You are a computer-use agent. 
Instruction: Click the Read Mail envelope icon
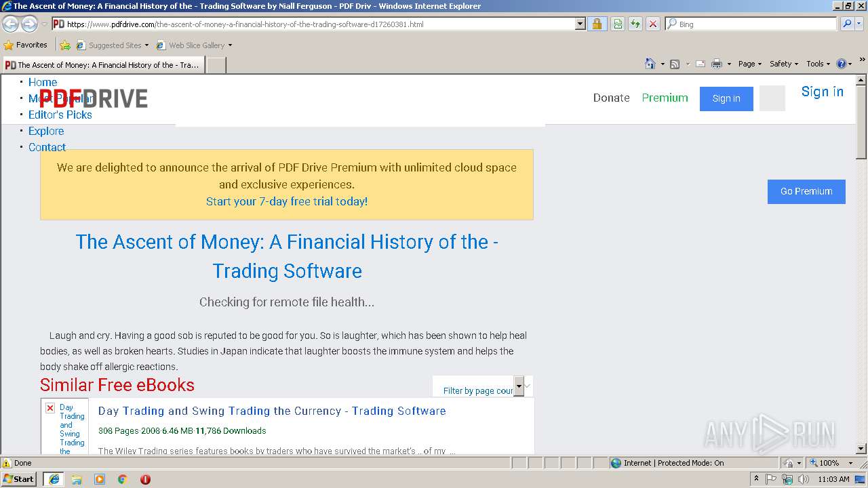(x=701, y=64)
